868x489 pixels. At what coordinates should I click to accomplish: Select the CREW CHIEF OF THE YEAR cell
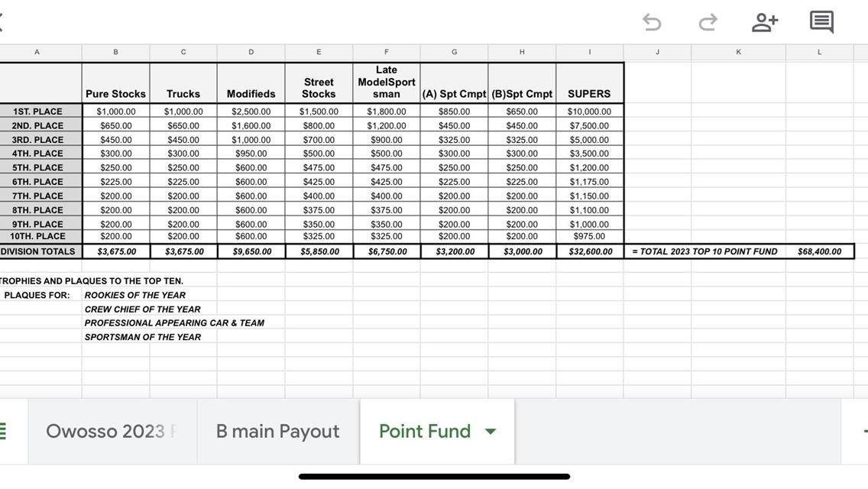point(142,309)
